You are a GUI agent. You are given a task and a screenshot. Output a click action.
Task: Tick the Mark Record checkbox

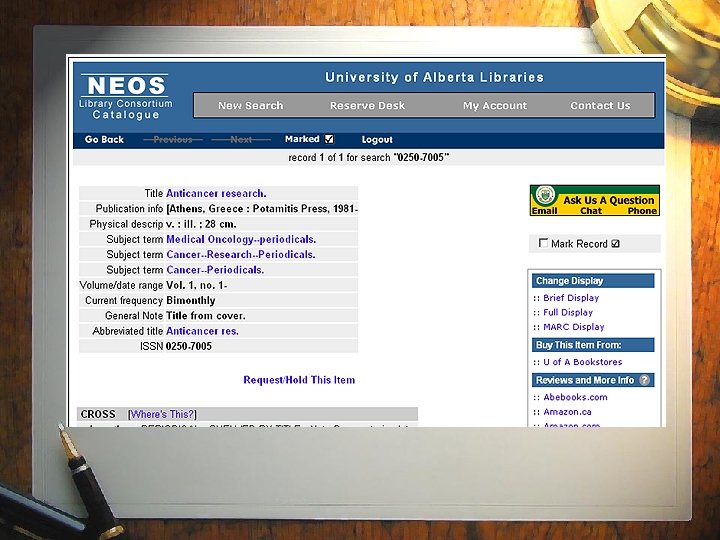(x=543, y=243)
